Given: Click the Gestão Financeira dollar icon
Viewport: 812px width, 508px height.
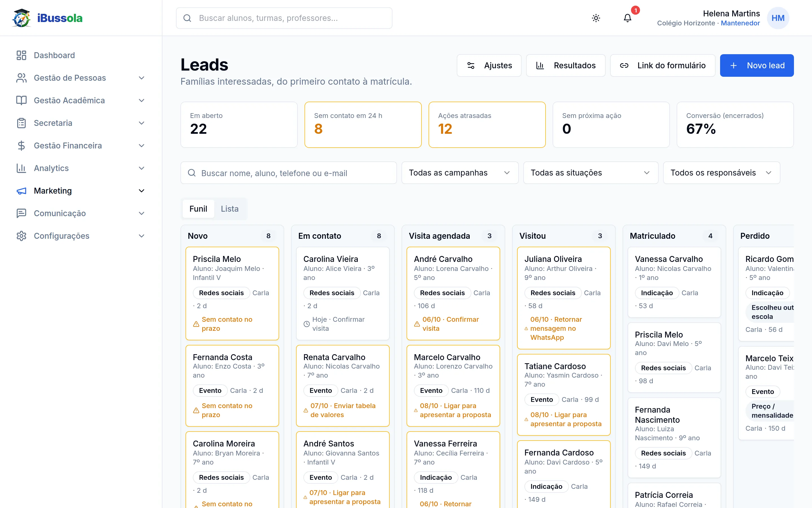Looking at the screenshot, I should click(x=21, y=145).
